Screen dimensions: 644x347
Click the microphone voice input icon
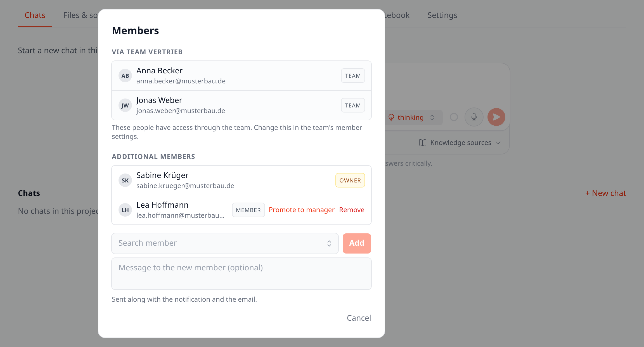pos(474,117)
